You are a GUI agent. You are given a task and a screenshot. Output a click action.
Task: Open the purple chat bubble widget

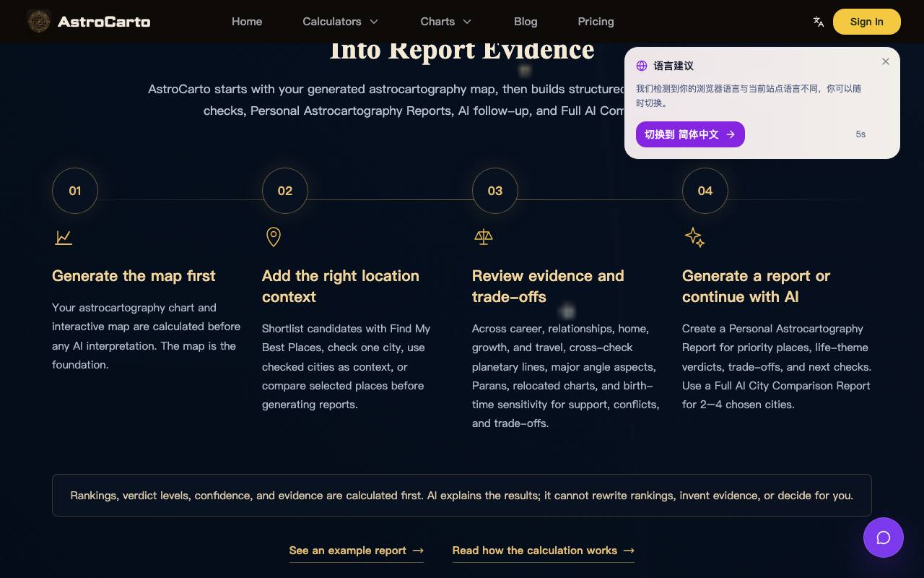point(884,538)
